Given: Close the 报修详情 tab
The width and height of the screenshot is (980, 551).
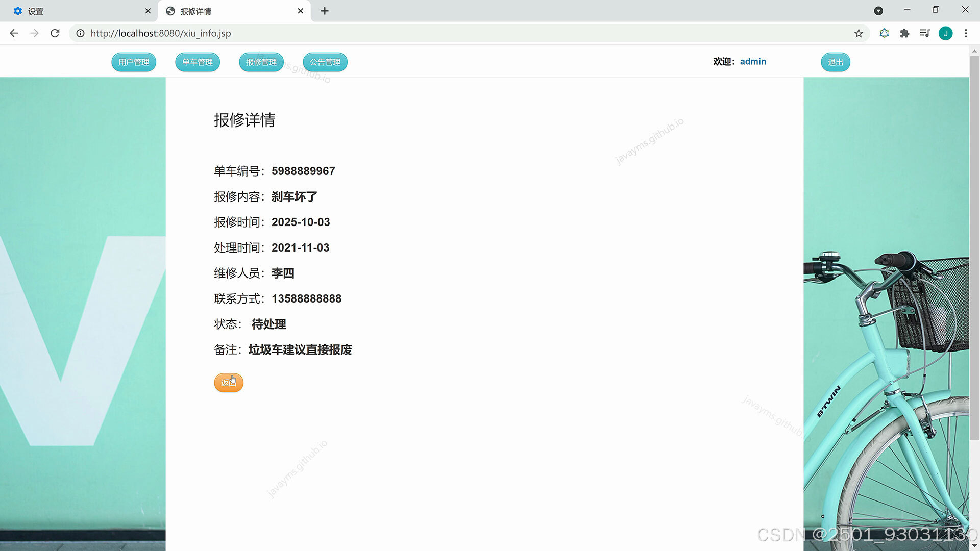Looking at the screenshot, I should click(x=301, y=11).
